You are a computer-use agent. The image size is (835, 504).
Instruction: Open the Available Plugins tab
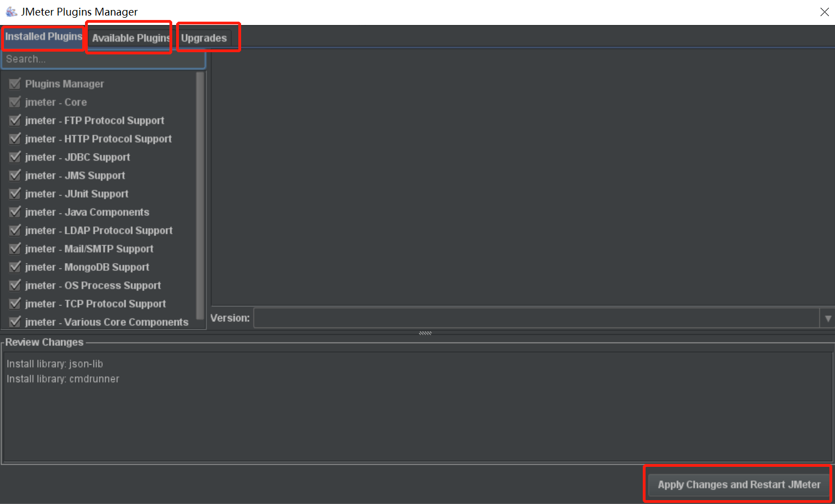(131, 38)
